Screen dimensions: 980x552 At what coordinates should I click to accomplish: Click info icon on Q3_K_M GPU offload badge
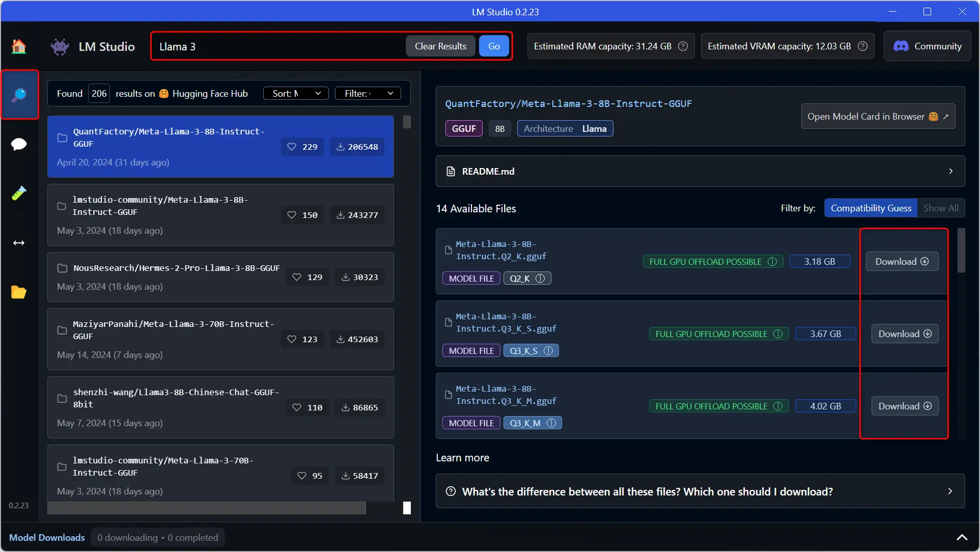pyautogui.click(x=778, y=406)
